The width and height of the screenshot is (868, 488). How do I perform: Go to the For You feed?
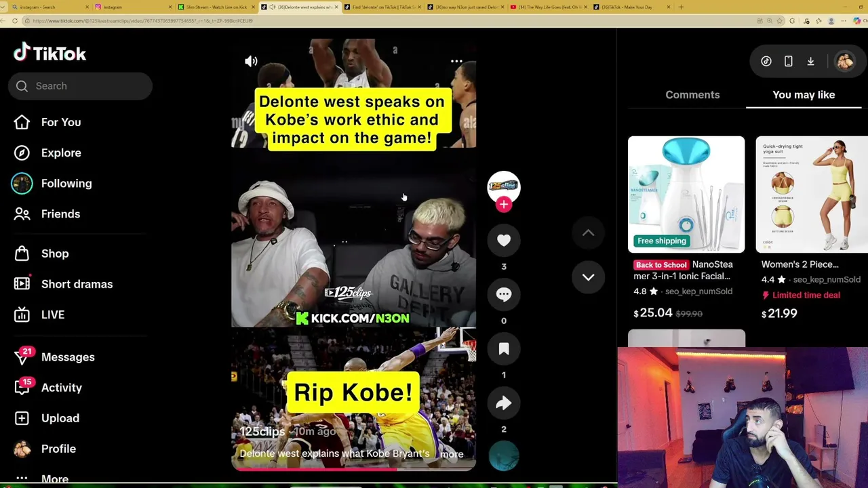point(61,122)
